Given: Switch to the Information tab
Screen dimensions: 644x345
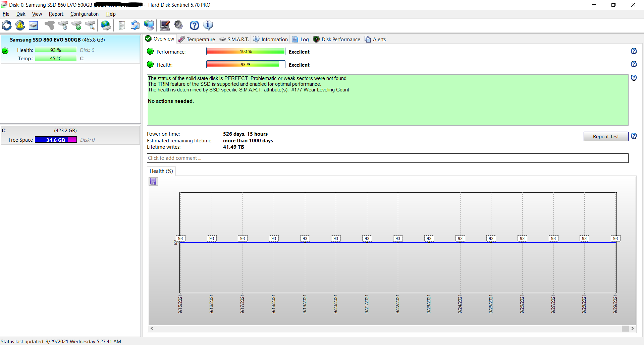Looking at the screenshot, I should coord(271,39).
